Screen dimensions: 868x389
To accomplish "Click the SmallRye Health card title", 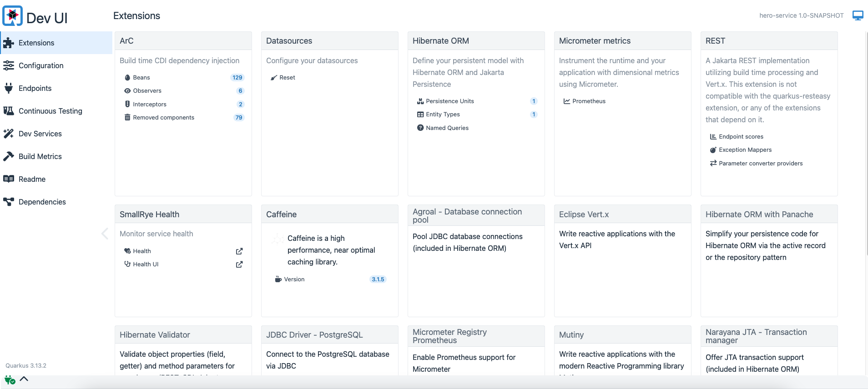I will [x=149, y=214].
